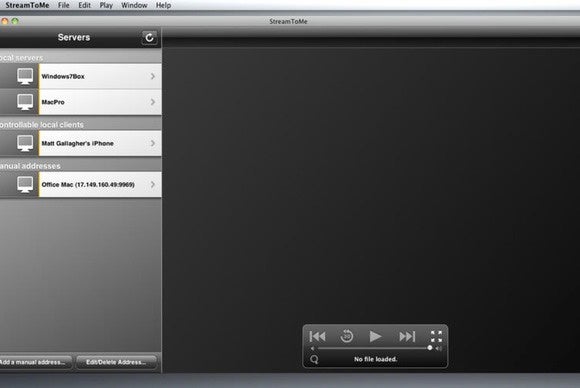
Task: Open the StreamToMe application menu
Action: [x=27, y=5]
